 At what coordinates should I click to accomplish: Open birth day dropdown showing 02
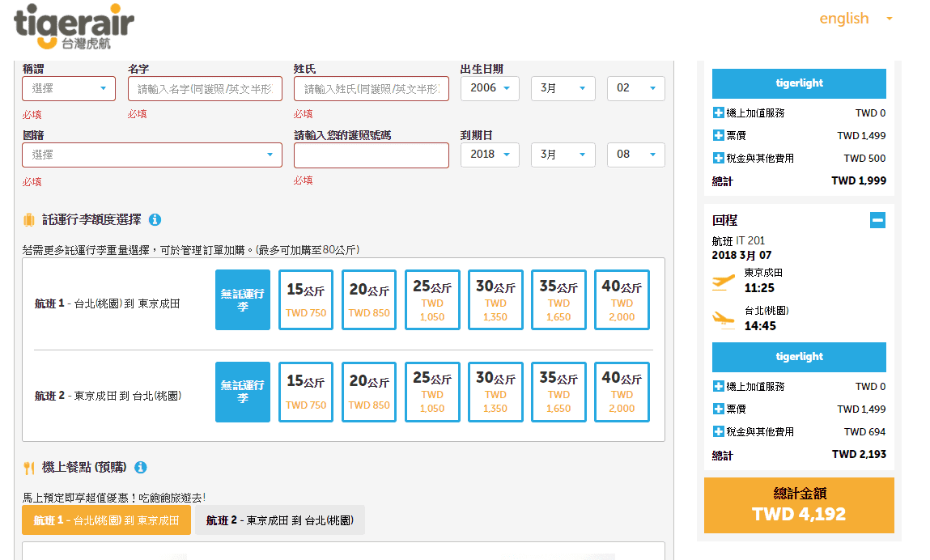(x=636, y=88)
